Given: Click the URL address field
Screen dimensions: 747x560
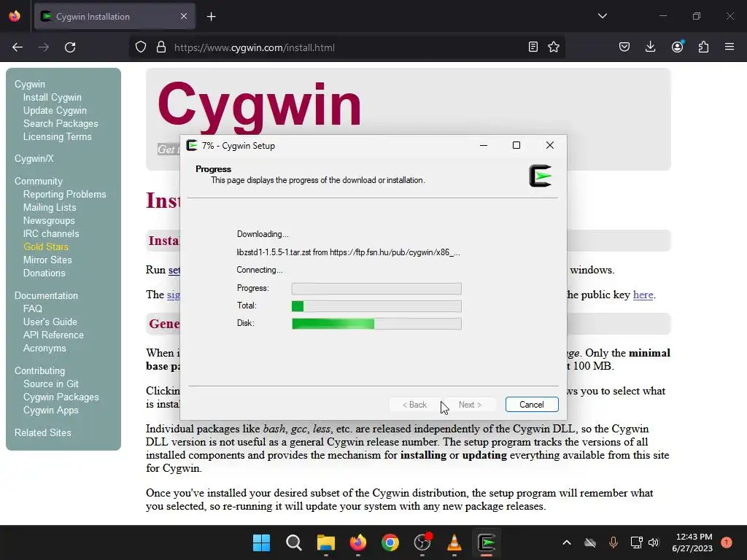Looking at the screenshot, I should tap(348, 47).
